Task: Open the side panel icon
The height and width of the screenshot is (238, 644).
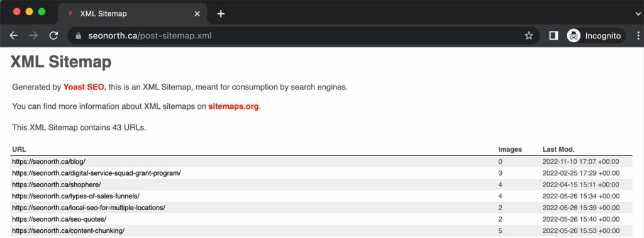Action: (x=553, y=36)
